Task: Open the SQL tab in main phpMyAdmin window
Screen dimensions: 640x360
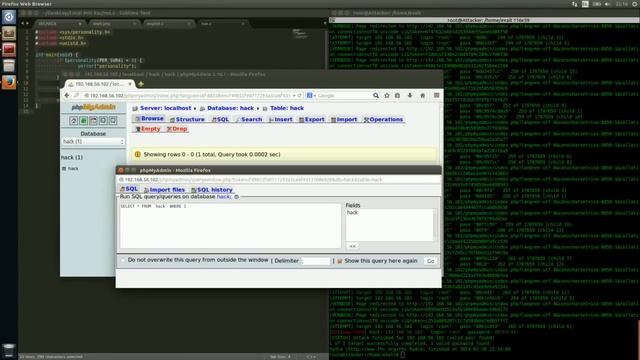Action: pos(220,119)
